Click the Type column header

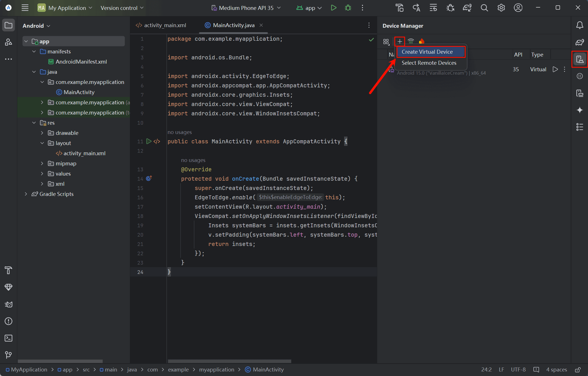click(x=537, y=55)
